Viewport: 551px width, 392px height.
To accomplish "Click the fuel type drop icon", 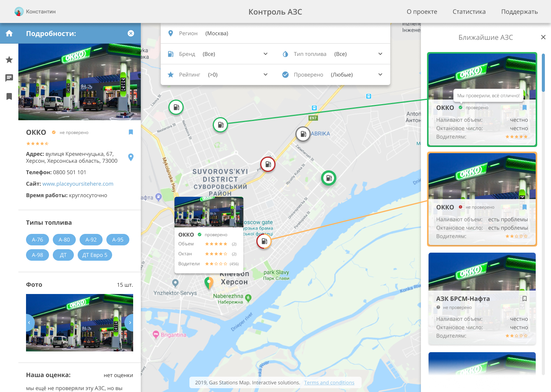I will pyautogui.click(x=285, y=54).
